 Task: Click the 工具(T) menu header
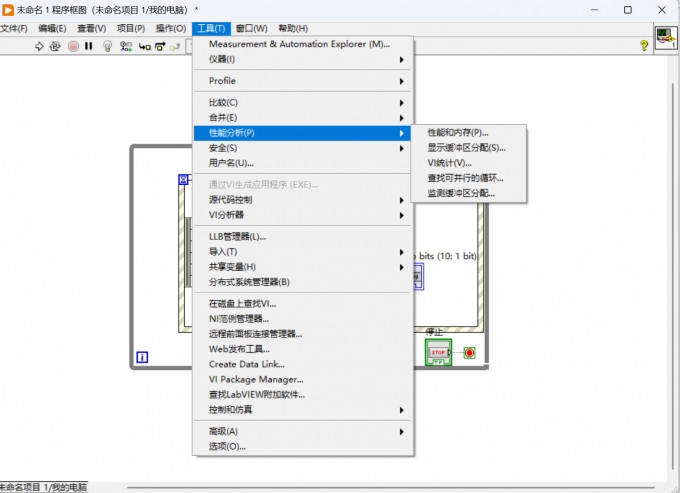[x=211, y=29]
